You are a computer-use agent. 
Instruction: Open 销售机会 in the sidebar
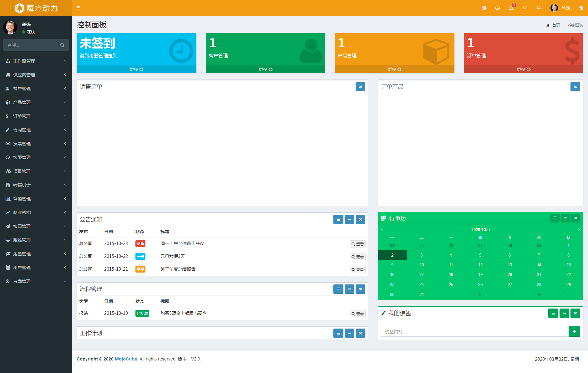point(36,185)
